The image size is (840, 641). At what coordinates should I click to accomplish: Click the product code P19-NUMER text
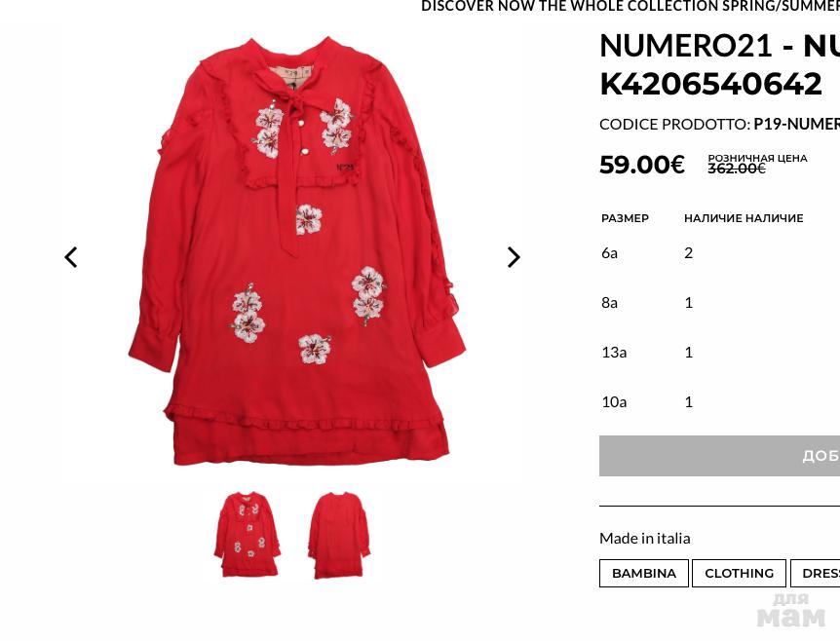pos(796,125)
